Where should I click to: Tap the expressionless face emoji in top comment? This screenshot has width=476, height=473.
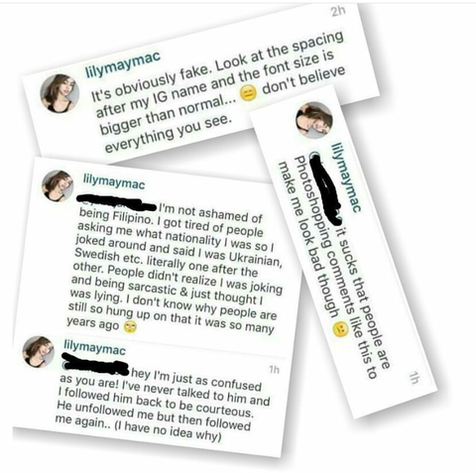pyautogui.click(x=248, y=94)
